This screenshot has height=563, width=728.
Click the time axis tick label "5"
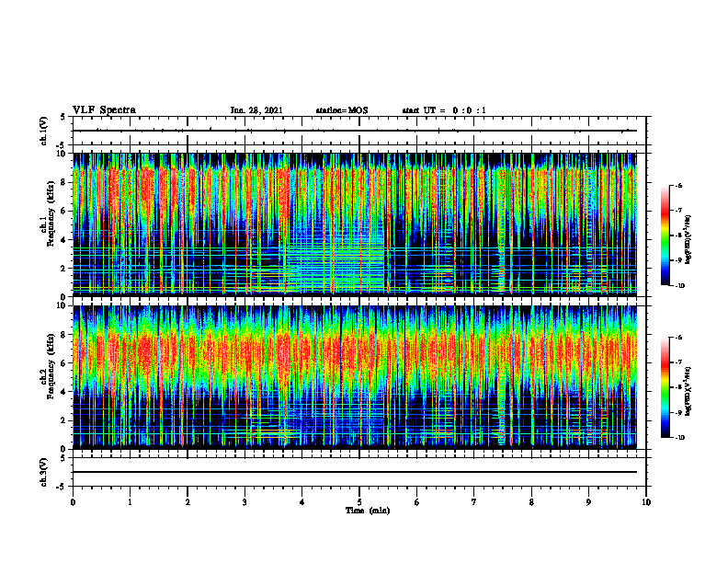point(359,502)
